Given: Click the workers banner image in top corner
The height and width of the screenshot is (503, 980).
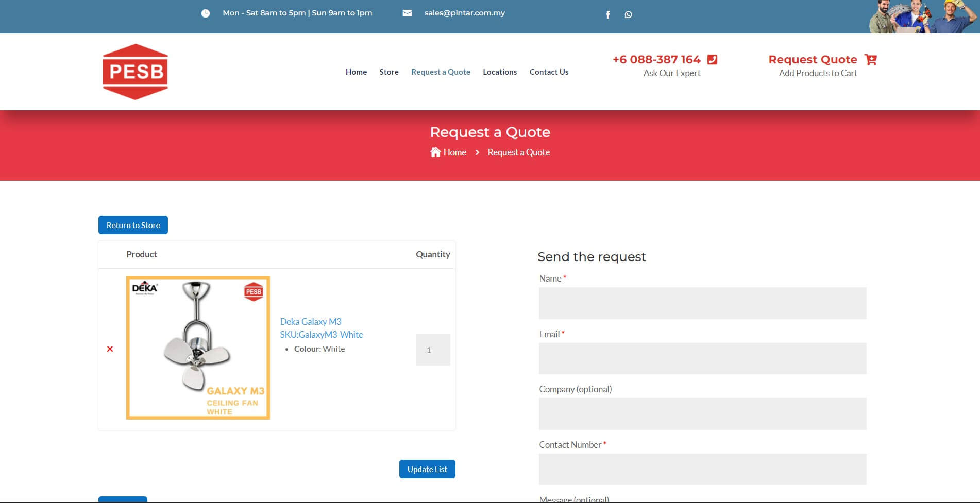Looking at the screenshot, I should (x=923, y=16).
